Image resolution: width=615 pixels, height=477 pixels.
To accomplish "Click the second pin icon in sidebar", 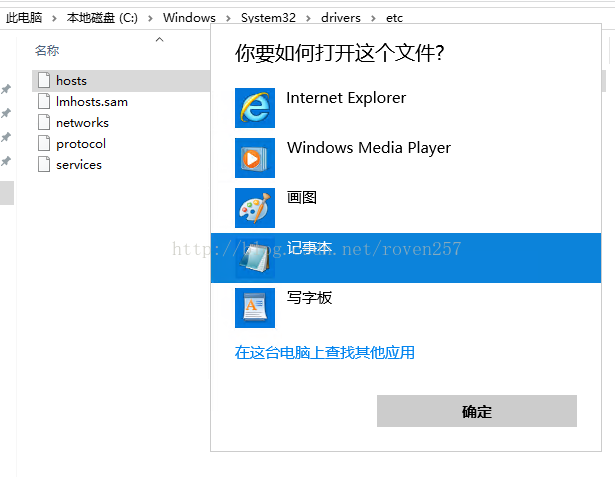I will [x=6, y=113].
